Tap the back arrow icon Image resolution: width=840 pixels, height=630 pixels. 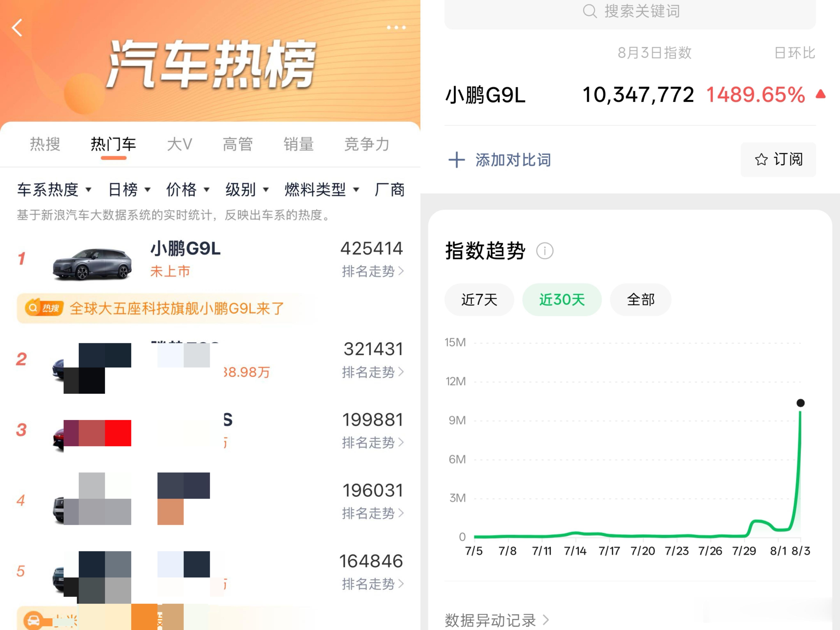coord(17,28)
